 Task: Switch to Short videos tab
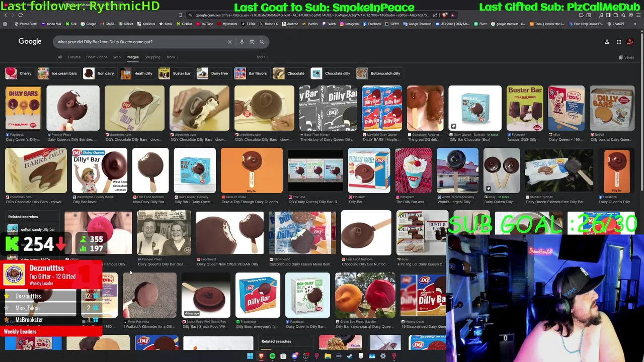click(x=97, y=57)
